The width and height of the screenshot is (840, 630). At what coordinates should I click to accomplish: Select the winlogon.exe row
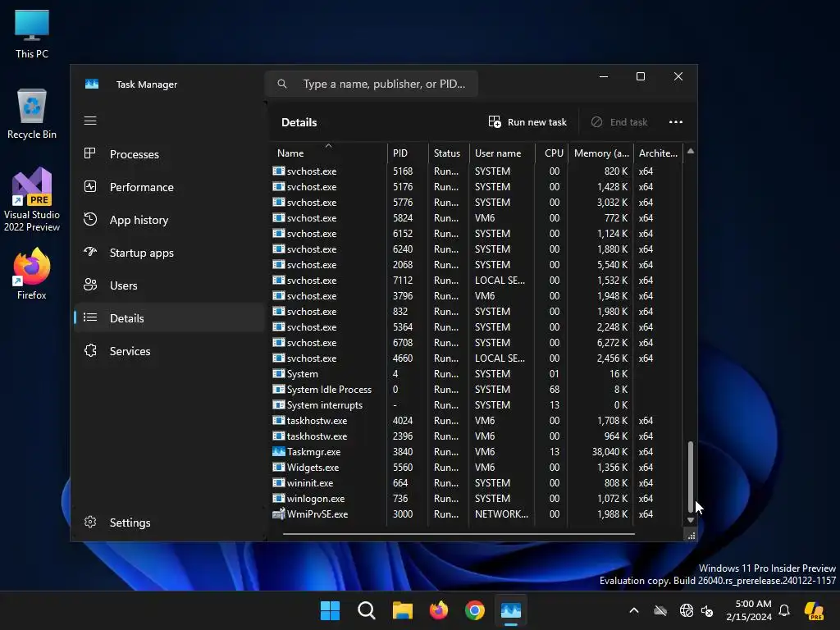point(476,498)
